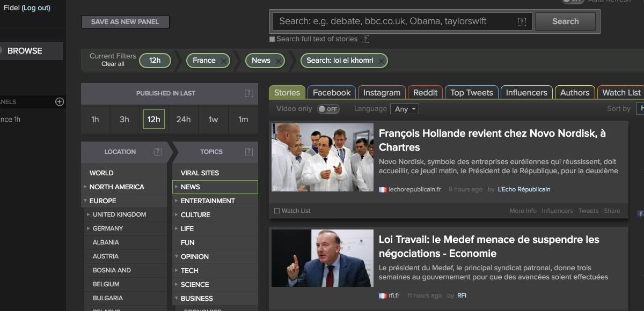This screenshot has height=311, width=644.
Task: Expand the Entertainment topic
Action: [177, 201]
